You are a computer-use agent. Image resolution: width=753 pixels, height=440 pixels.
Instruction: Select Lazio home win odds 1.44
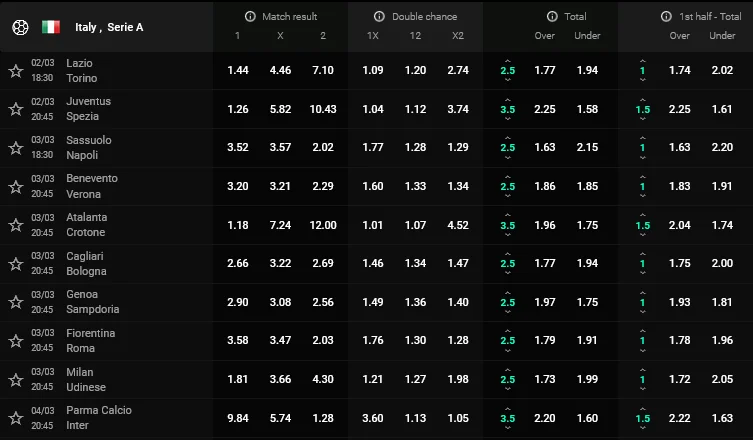click(238, 70)
